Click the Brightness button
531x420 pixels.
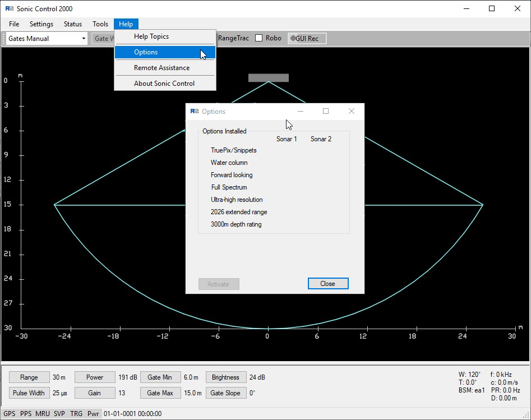coord(225,377)
